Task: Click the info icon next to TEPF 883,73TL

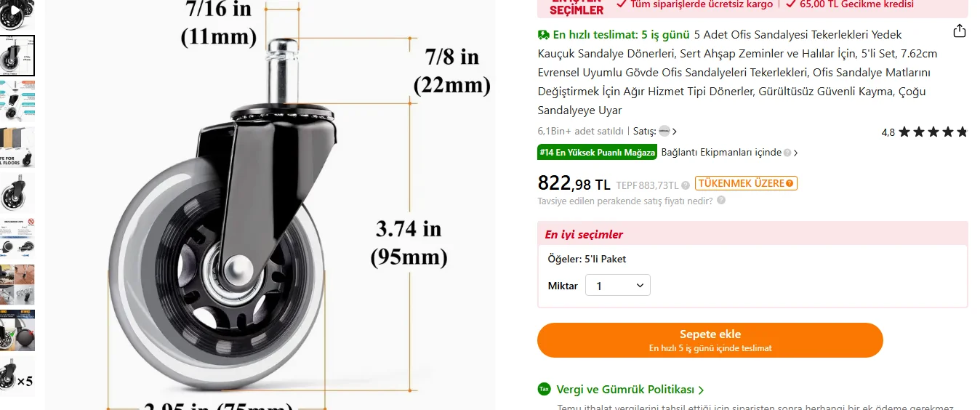Action: tap(686, 185)
